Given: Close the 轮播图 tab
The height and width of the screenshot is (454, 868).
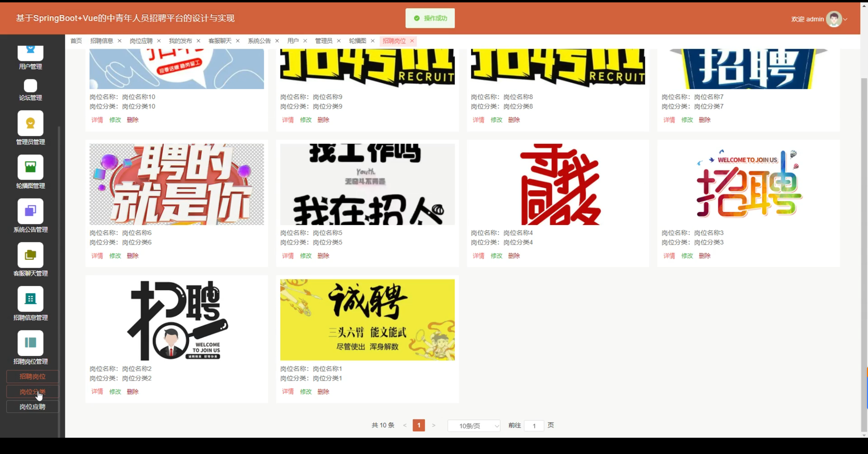Looking at the screenshot, I should coord(373,41).
